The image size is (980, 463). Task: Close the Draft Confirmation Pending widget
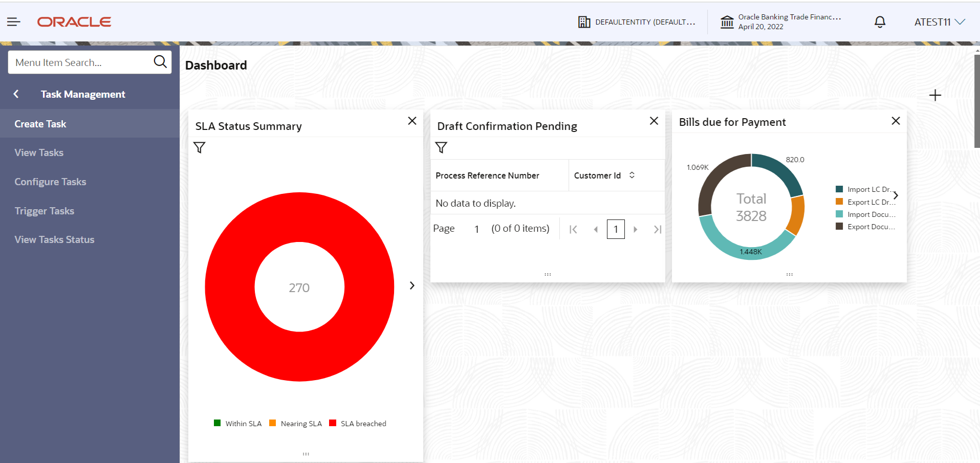click(654, 121)
